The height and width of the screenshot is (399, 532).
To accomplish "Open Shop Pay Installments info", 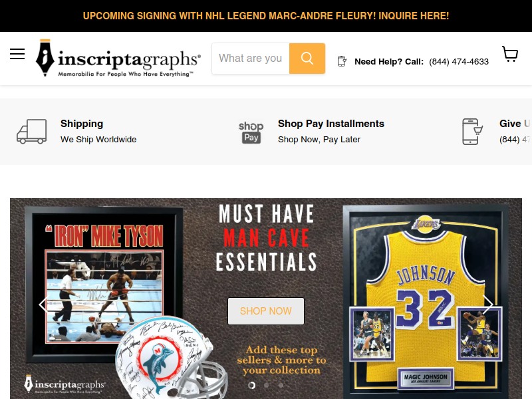I will 331,124.
